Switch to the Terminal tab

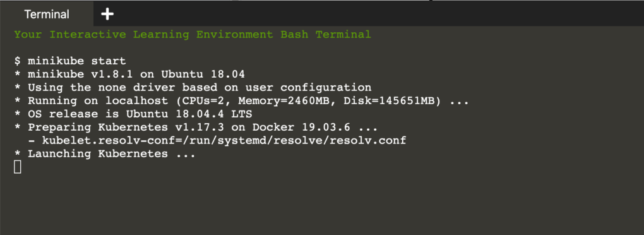tap(47, 15)
